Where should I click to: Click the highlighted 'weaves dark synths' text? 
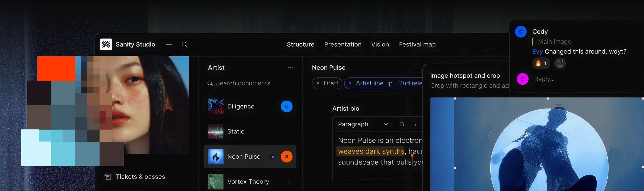371,151
